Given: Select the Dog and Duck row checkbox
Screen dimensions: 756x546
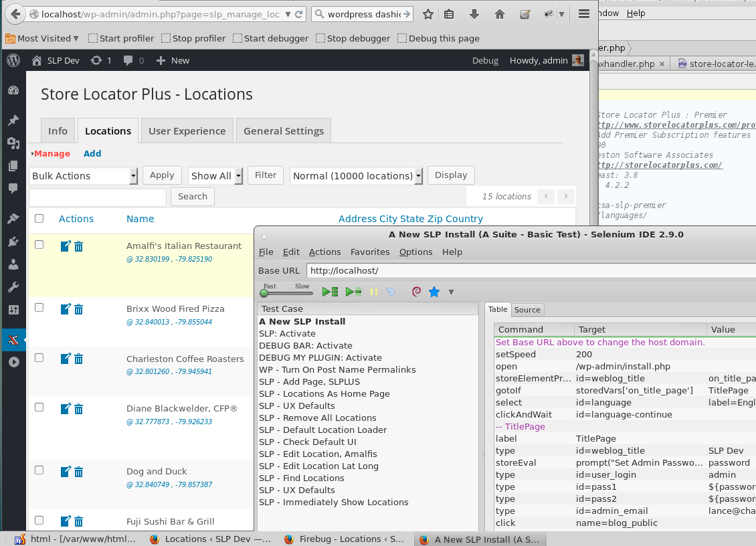Looking at the screenshot, I should coord(39,470).
